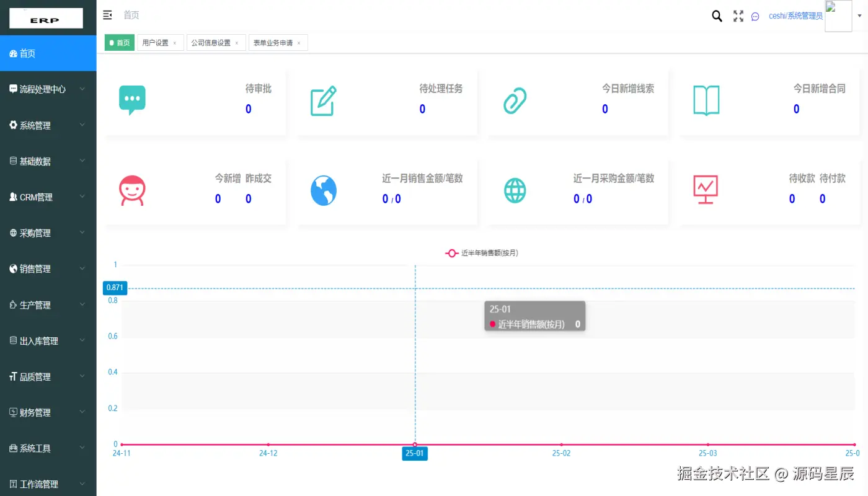868x496 pixels.
Task: Open the search magnifier icon
Action: (717, 16)
